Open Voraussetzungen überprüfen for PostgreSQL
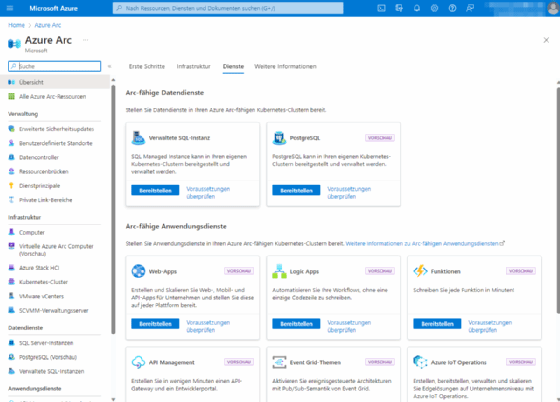Viewport: 560px width, 402px height. coord(349,192)
